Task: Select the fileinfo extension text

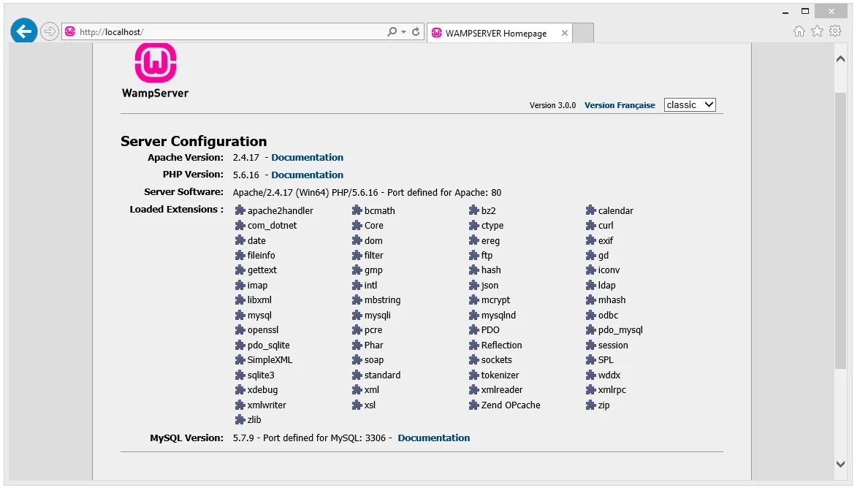Action: tap(261, 255)
